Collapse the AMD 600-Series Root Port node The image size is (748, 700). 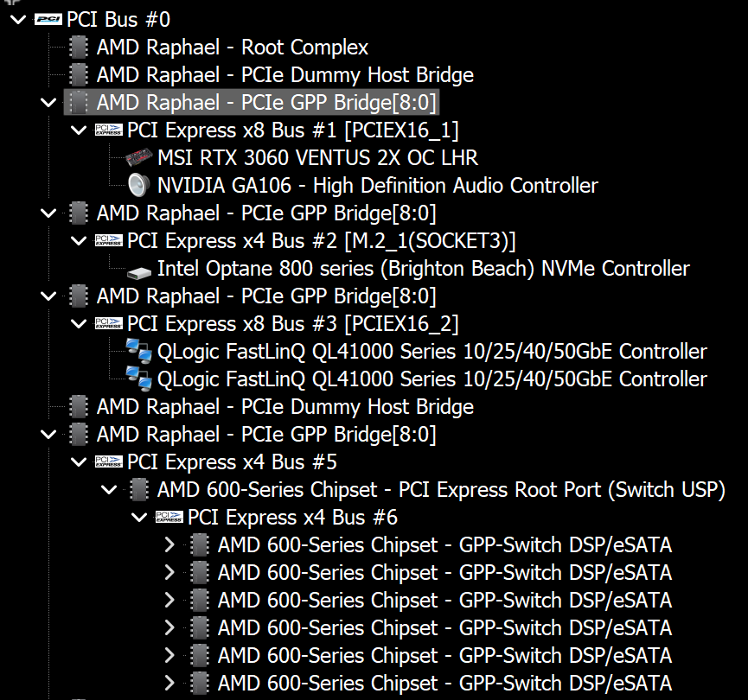click(109, 490)
